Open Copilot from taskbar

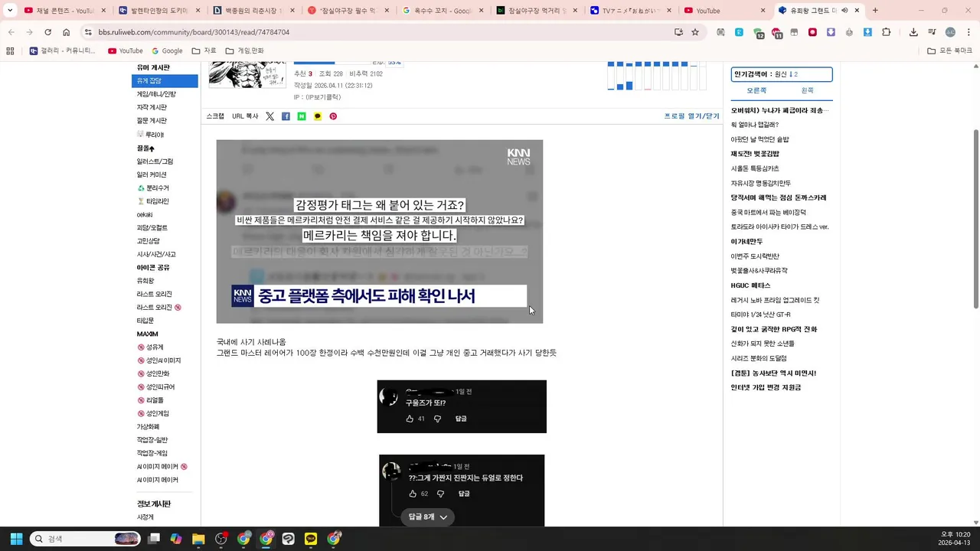(x=176, y=539)
